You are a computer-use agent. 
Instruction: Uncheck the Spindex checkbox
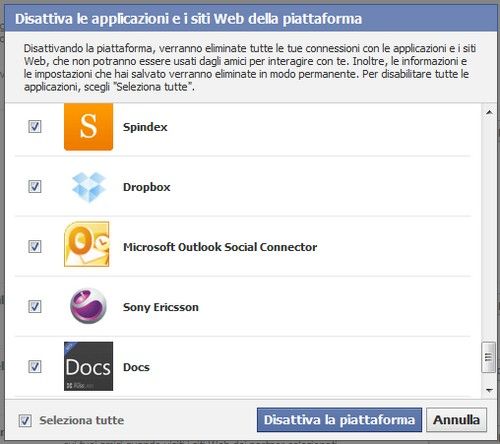click(x=35, y=127)
